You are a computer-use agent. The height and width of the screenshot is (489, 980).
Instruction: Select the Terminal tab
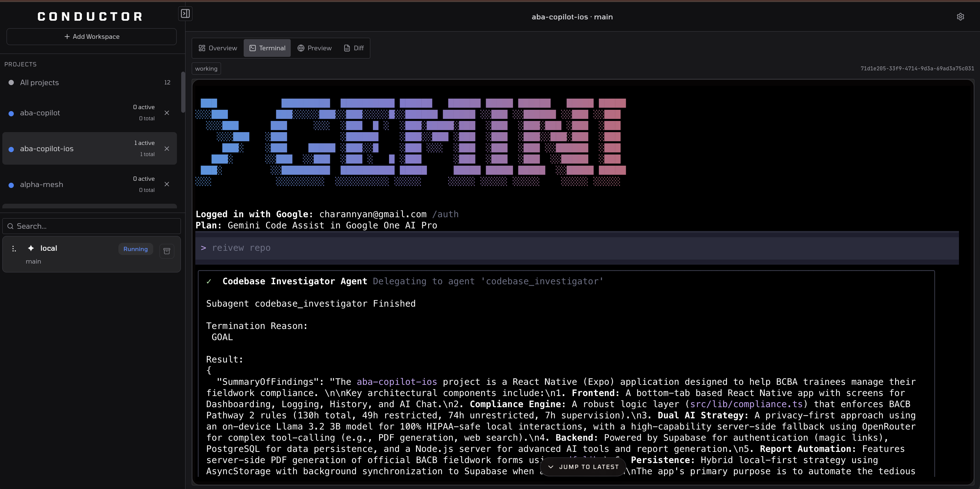[267, 48]
